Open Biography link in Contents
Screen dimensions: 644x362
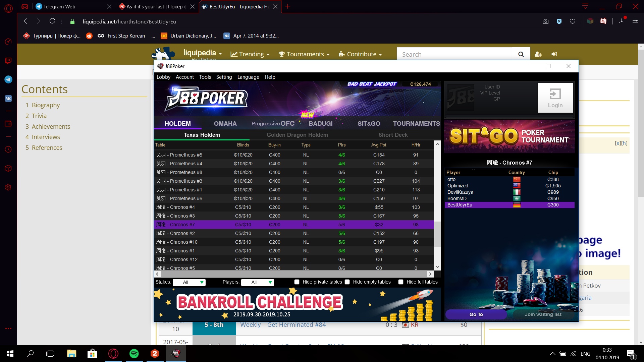coord(46,105)
